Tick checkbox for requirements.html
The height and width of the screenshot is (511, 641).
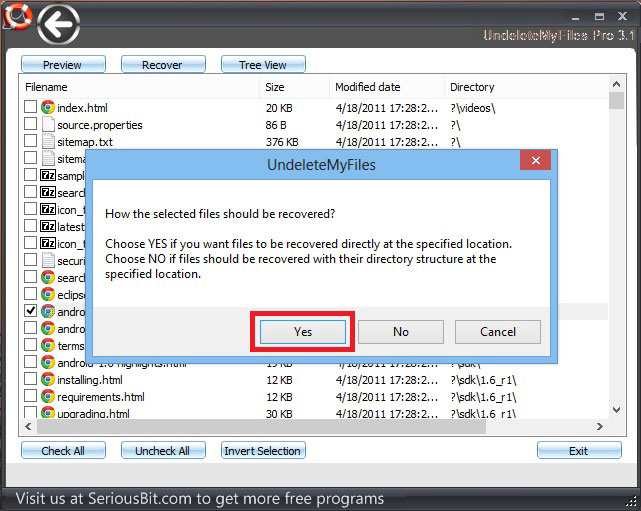(30, 396)
